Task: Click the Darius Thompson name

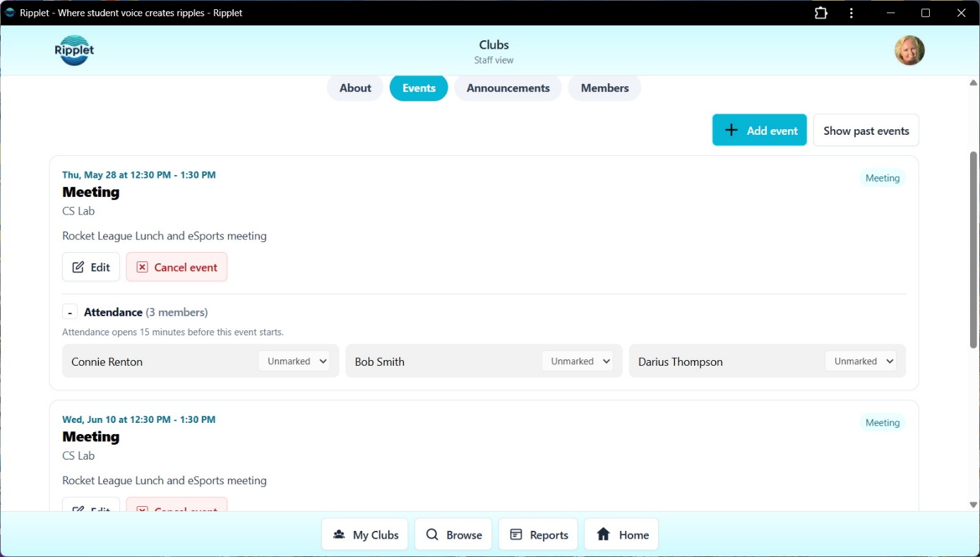Action: (x=681, y=361)
